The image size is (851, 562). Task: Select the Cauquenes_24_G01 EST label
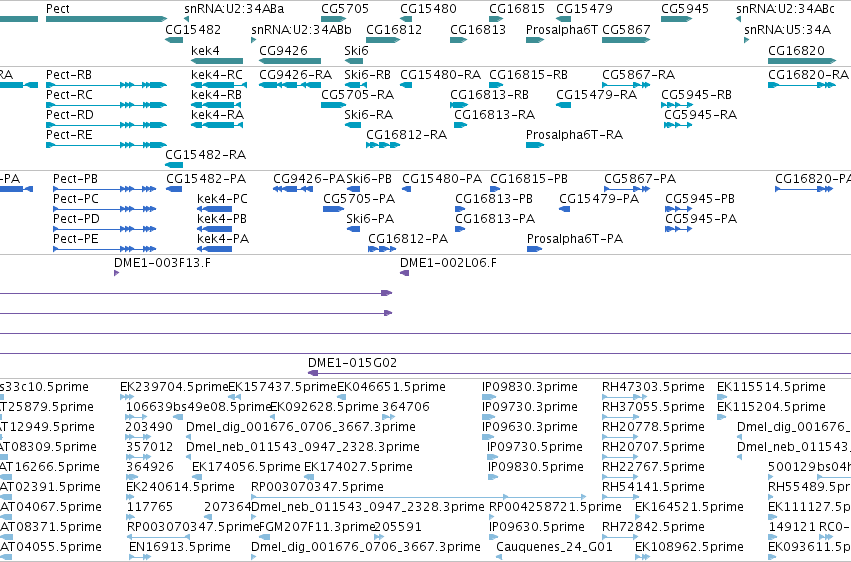point(554,546)
